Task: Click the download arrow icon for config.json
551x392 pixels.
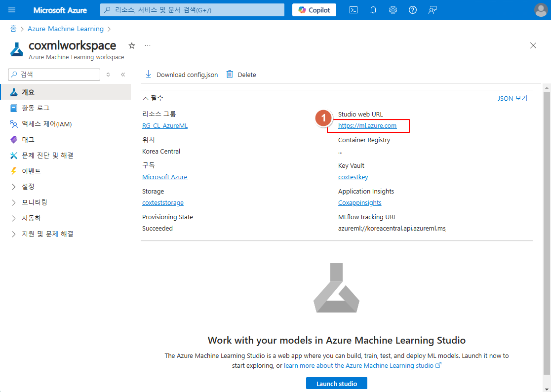Action: tap(148, 75)
